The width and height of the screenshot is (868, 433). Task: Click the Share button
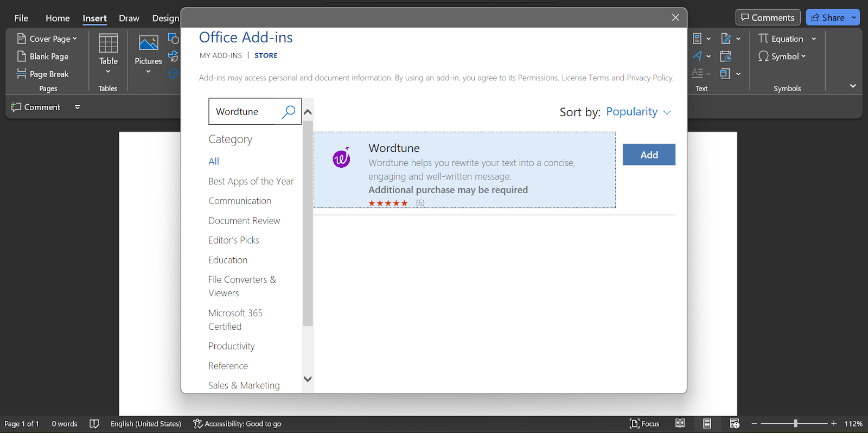point(828,17)
